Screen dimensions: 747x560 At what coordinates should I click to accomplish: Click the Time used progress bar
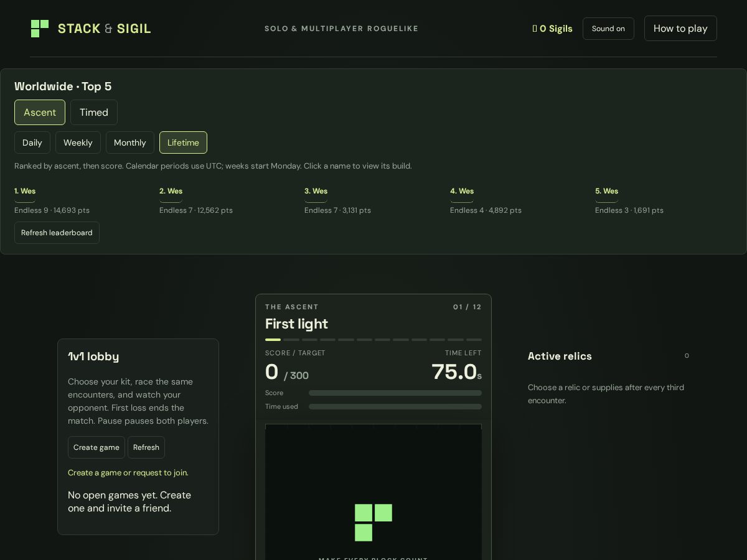(x=395, y=407)
